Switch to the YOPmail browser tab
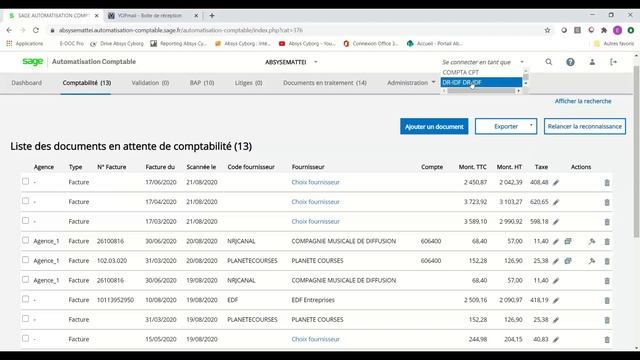This screenshot has width=640, height=360. [150, 16]
